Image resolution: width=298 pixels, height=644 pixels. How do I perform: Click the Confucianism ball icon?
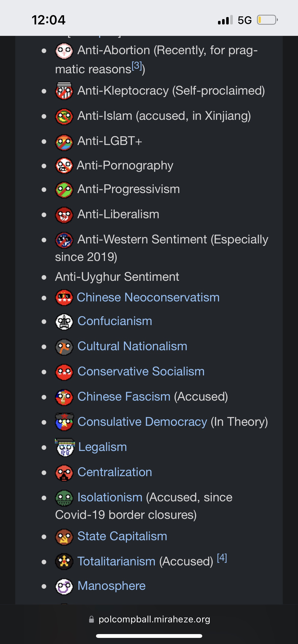tap(64, 322)
